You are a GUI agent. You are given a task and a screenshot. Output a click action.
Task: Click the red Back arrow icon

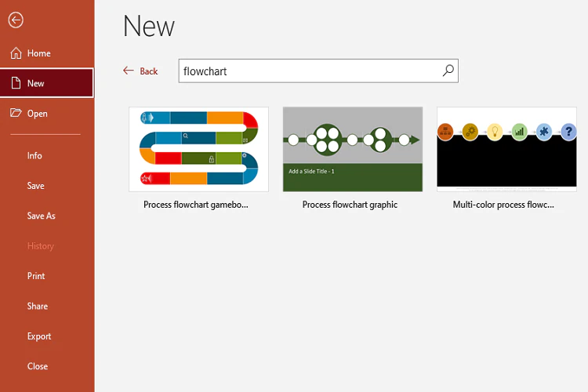[x=129, y=71]
